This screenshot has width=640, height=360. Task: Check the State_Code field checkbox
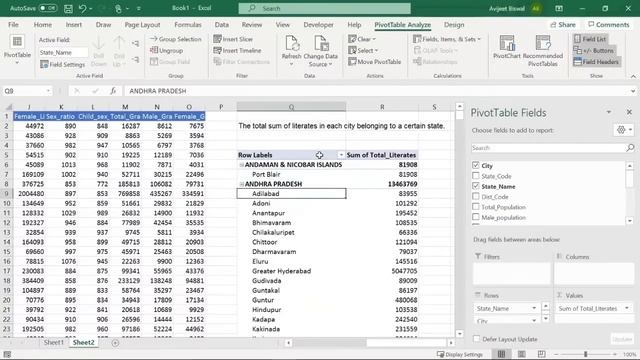pos(476,176)
